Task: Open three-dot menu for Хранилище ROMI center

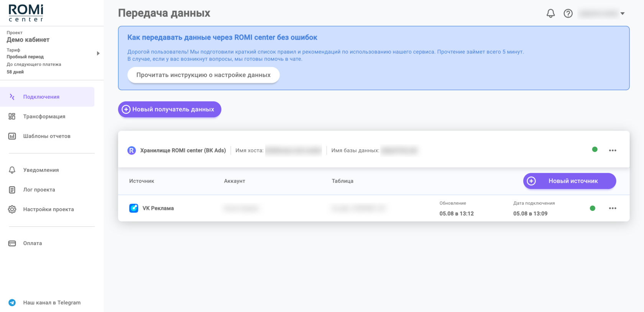Action: (x=613, y=150)
